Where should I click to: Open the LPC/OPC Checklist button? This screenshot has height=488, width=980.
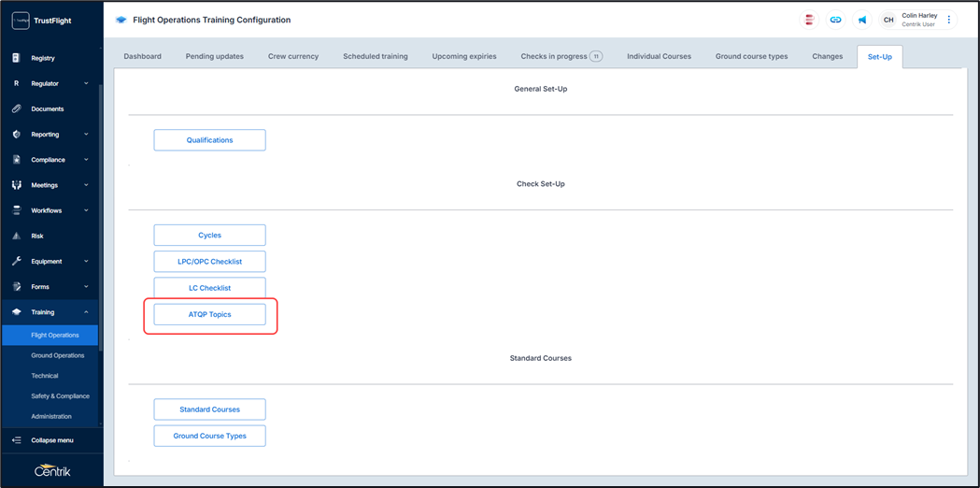(210, 262)
